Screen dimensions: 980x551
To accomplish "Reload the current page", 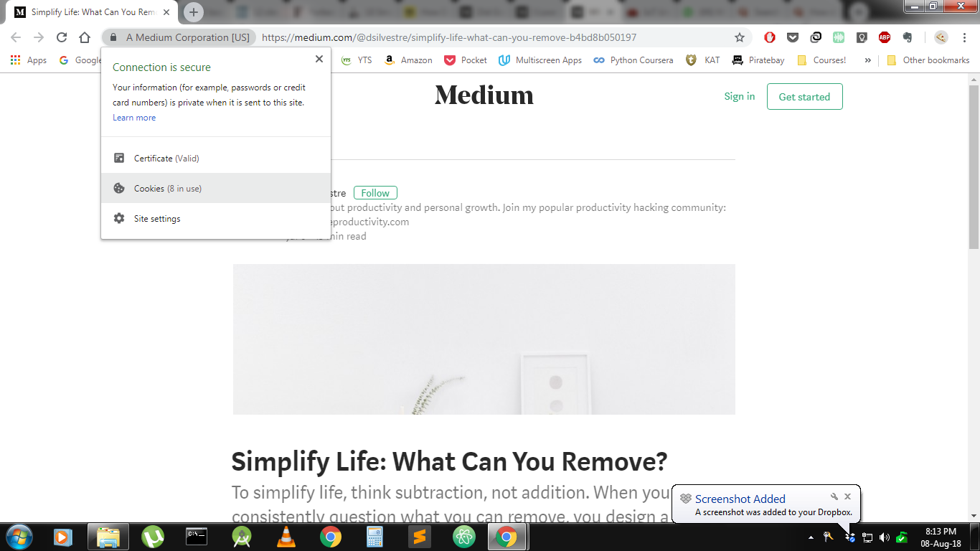I will 62,37.
